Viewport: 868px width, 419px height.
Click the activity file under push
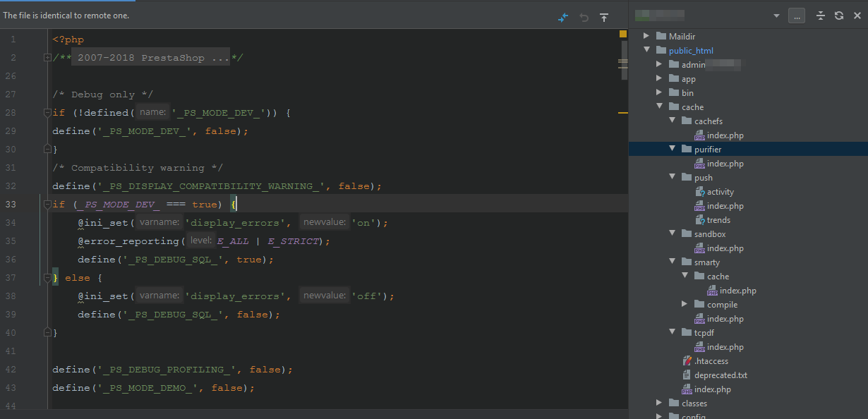[720, 192]
